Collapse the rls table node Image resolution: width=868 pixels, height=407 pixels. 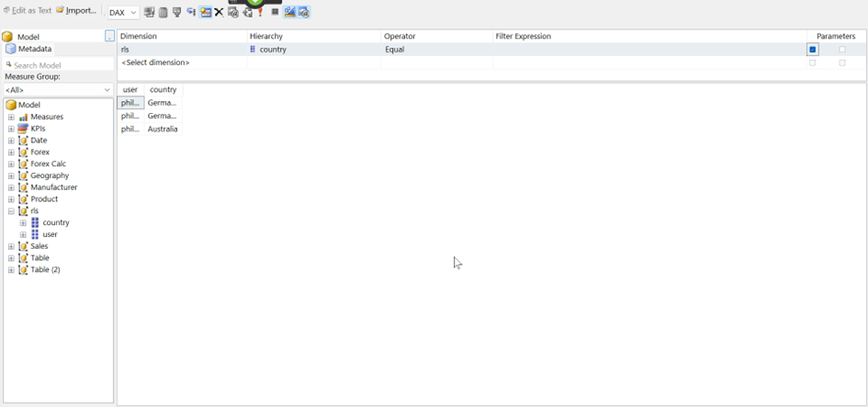click(11, 211)
